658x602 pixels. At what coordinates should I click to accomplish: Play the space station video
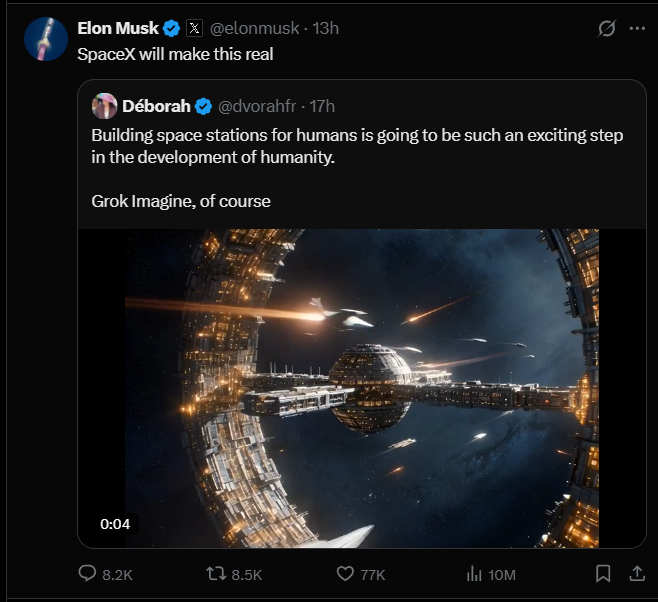click(x=361, y=388)
